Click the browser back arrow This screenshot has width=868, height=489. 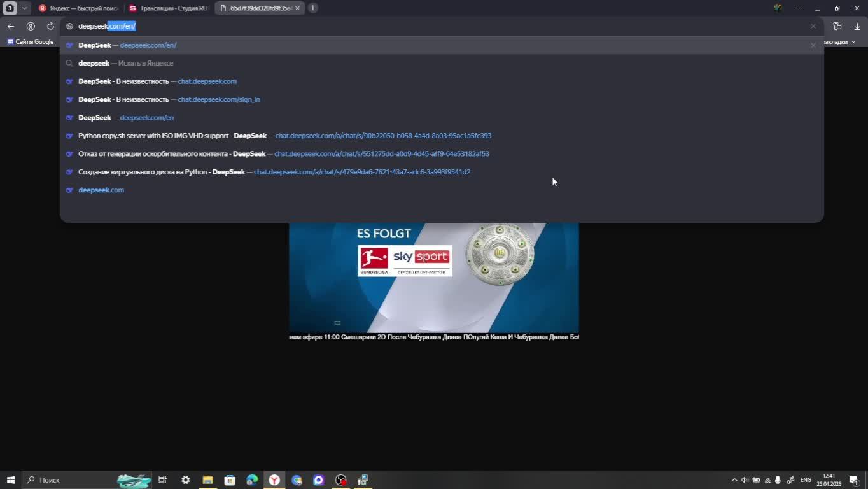tap(11, 26)
